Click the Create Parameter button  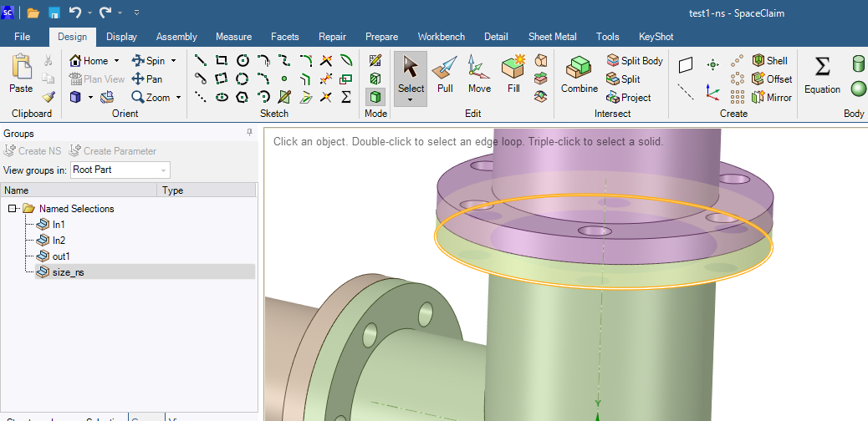point(112,151)
